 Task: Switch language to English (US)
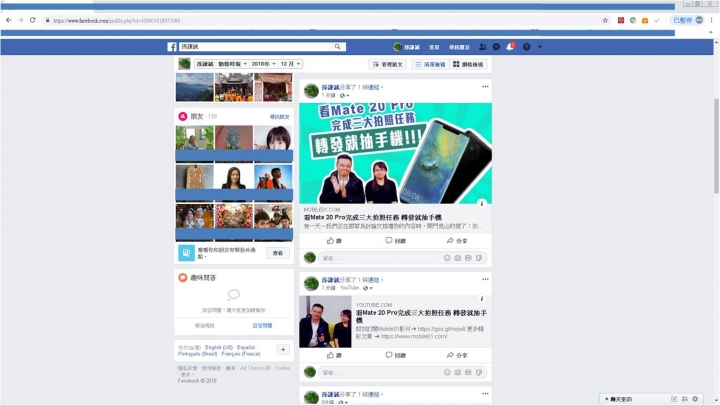point(219,348)
